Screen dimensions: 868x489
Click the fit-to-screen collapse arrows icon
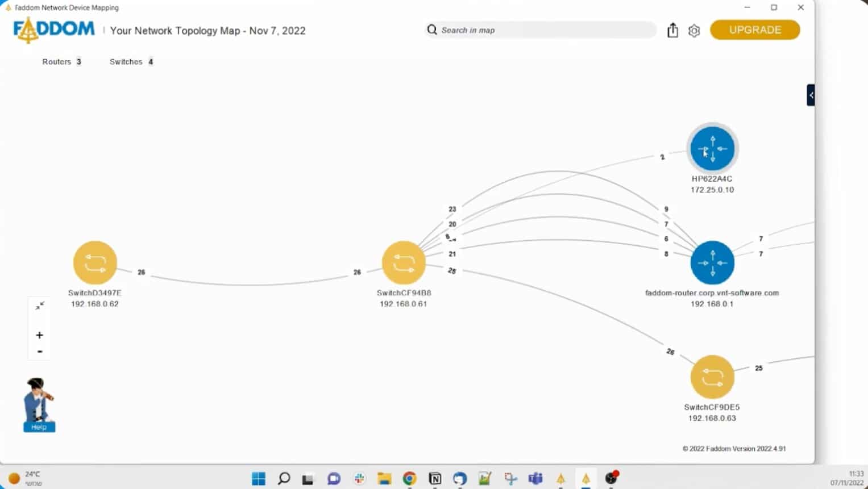click(x=40, y=306)
